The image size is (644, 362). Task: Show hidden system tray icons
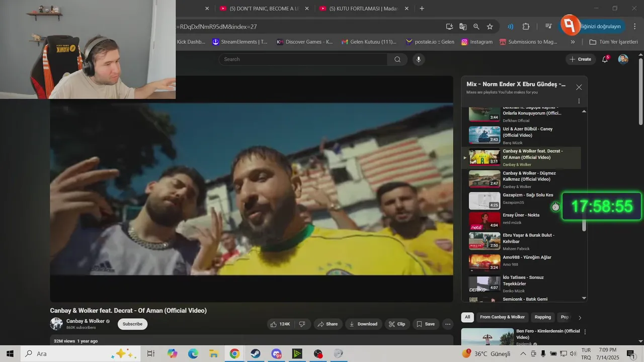(523, 354)
